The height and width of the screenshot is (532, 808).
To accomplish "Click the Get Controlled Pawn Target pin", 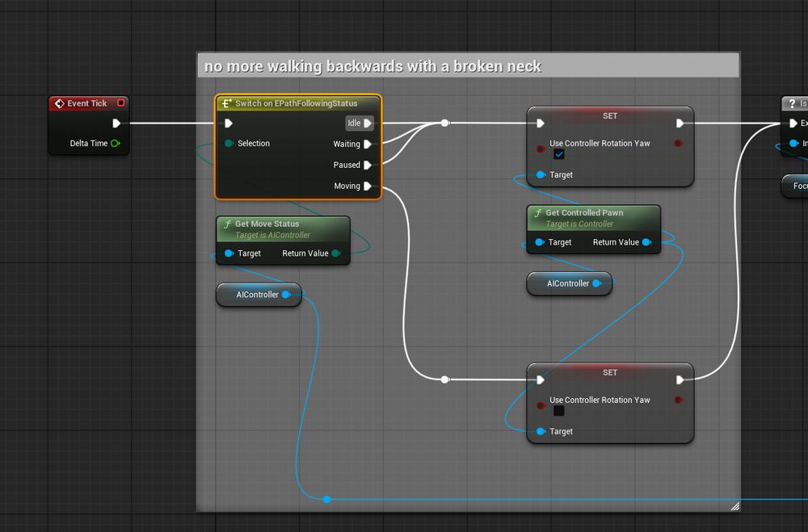I will pyautogui.click(x=540, y=242).
